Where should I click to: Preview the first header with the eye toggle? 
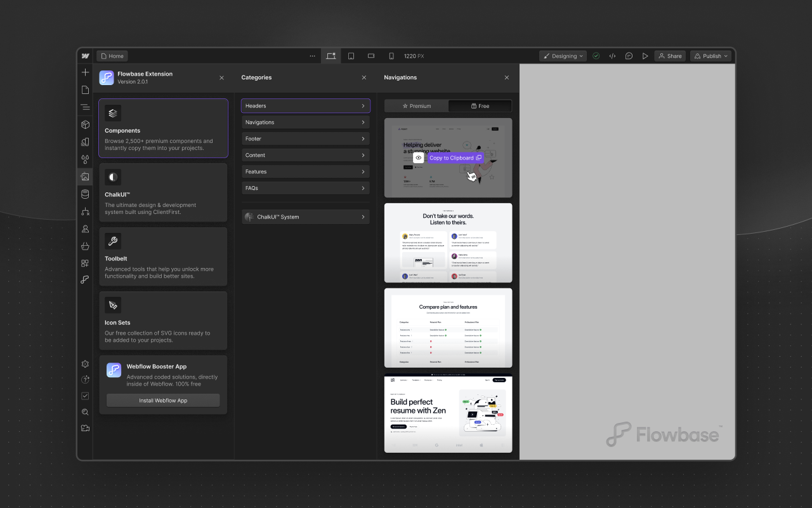pyautogui.click(x=419, y=157)
